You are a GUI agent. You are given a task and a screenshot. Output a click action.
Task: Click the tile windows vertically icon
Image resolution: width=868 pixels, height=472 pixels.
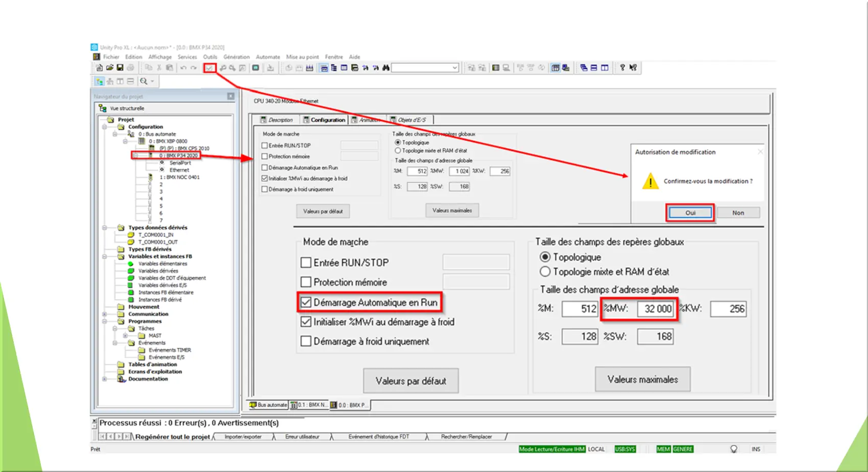click(x=605, y=67)
